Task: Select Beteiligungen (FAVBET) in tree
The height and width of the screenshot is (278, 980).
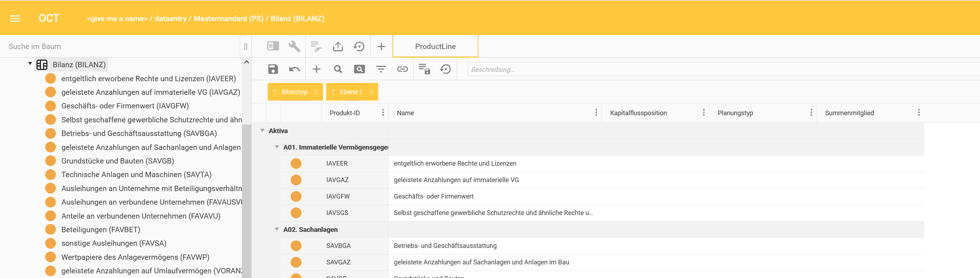Action: pos(100,229)
